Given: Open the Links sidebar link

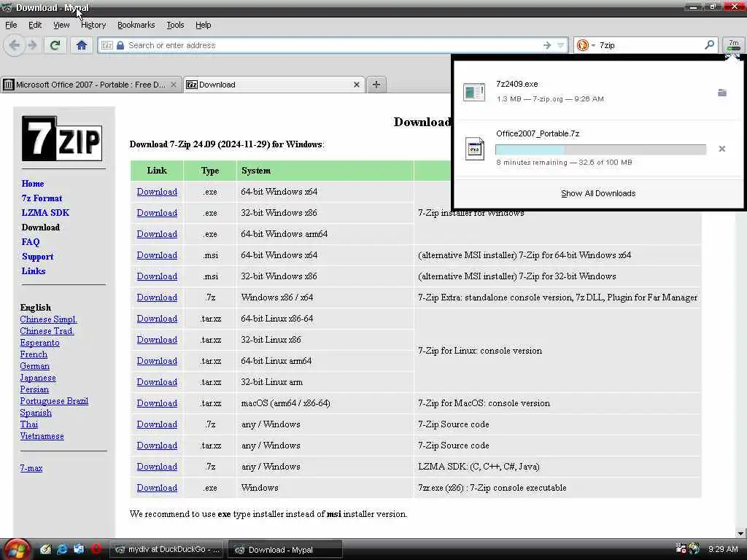Looking at the screenshot, I should click(x=34, y=271).
